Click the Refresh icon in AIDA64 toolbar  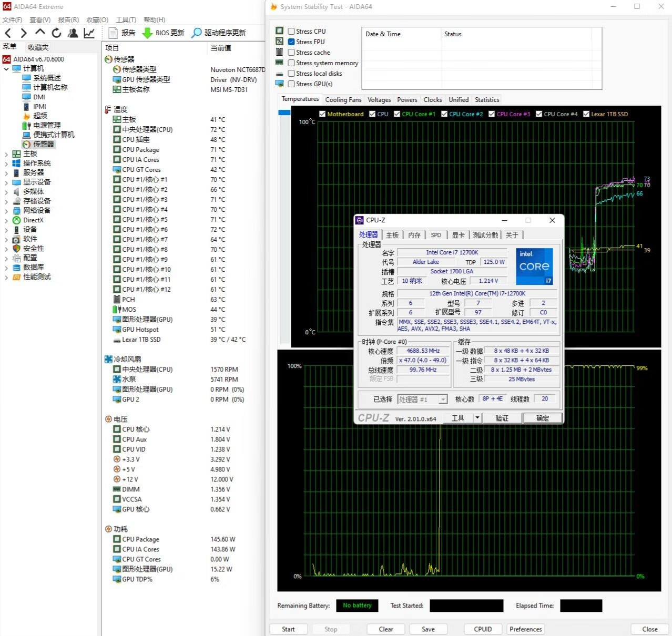tap(56, 33)
